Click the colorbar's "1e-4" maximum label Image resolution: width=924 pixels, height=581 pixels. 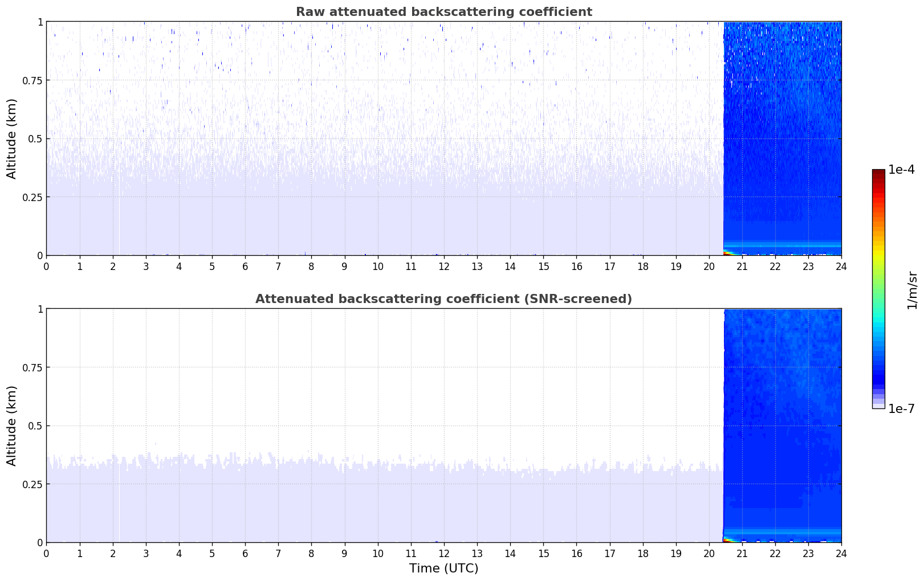(901, 170)
